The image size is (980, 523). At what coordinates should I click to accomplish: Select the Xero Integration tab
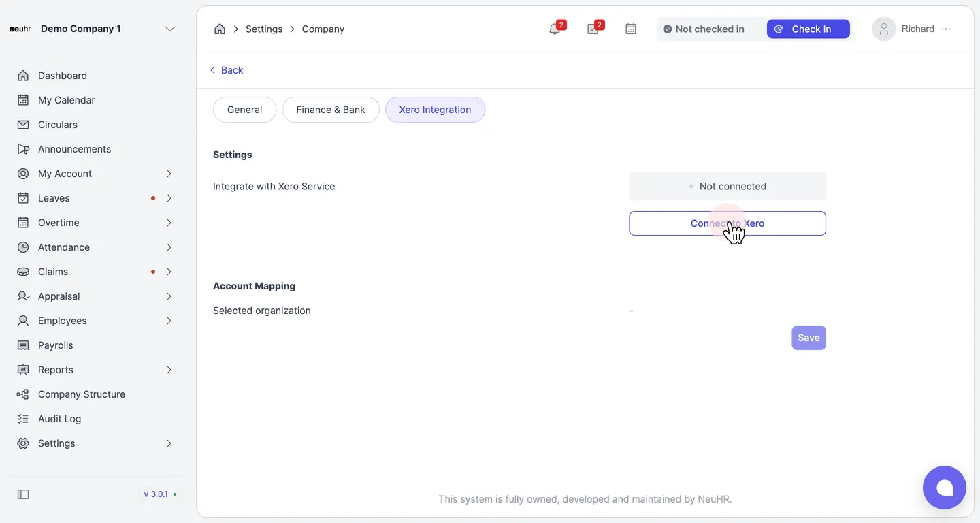(x=435, y=110)
